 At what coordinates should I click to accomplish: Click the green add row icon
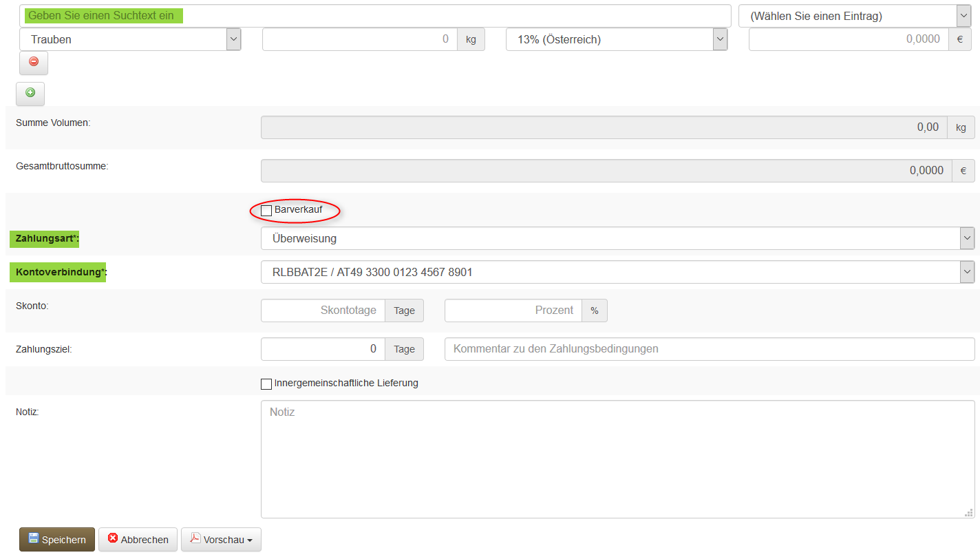click(x=30, y=93)
